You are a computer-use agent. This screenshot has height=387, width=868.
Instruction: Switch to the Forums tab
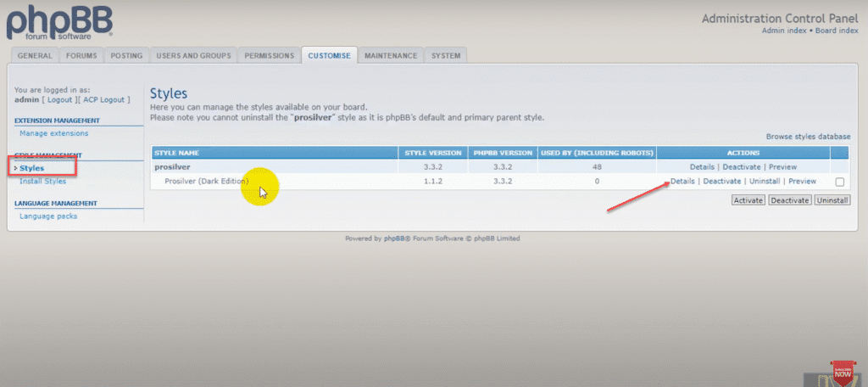coord(82,56)
